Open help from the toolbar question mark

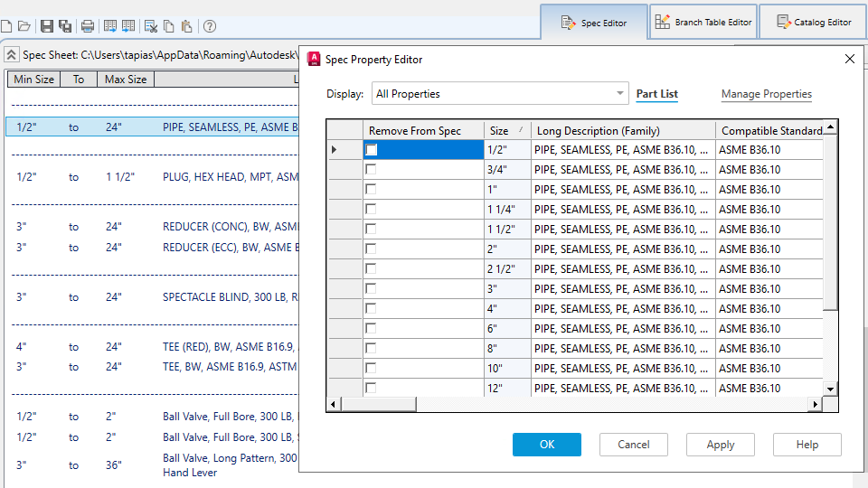click(x=210, y=26)
